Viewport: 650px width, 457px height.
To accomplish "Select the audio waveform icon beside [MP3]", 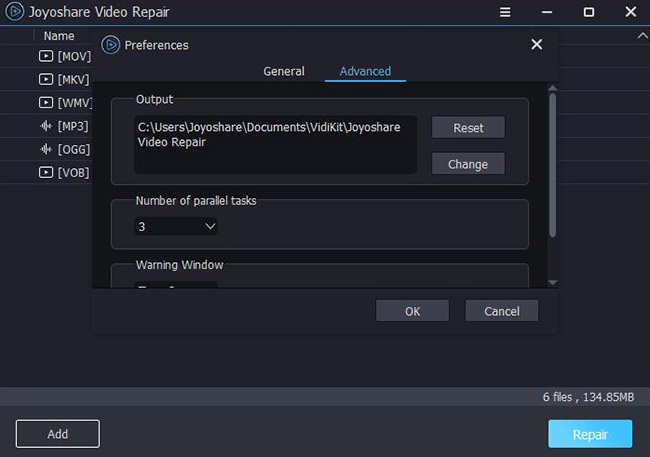I will pos(46,126).
